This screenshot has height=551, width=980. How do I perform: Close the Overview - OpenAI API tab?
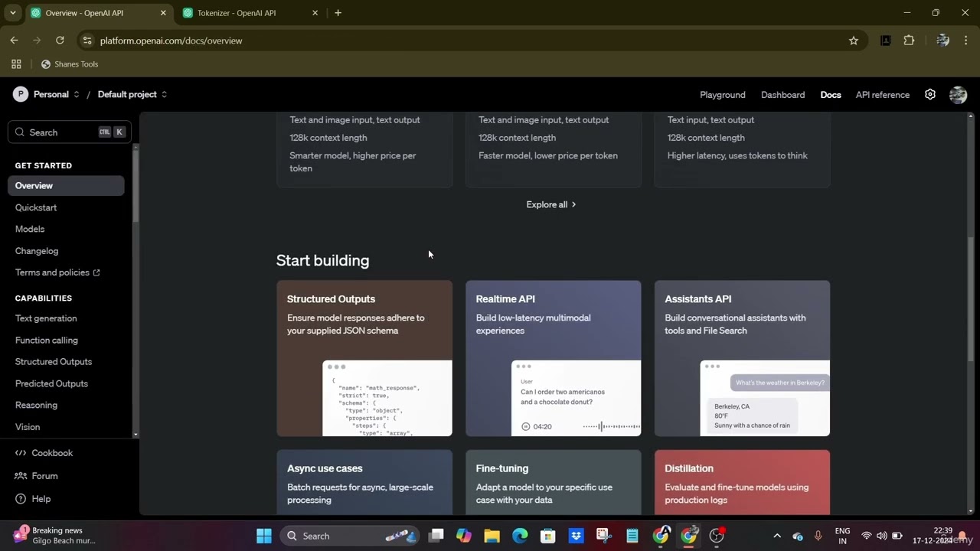(x=162, y=13)
